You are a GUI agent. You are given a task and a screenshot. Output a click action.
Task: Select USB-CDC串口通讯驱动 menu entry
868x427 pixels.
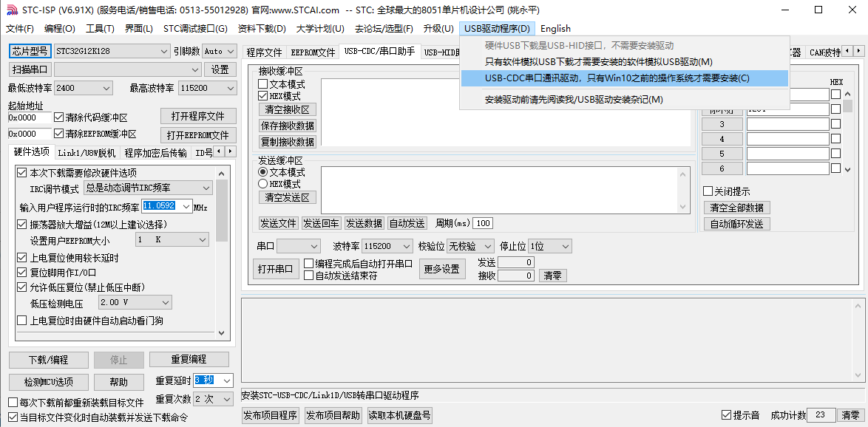625,78
